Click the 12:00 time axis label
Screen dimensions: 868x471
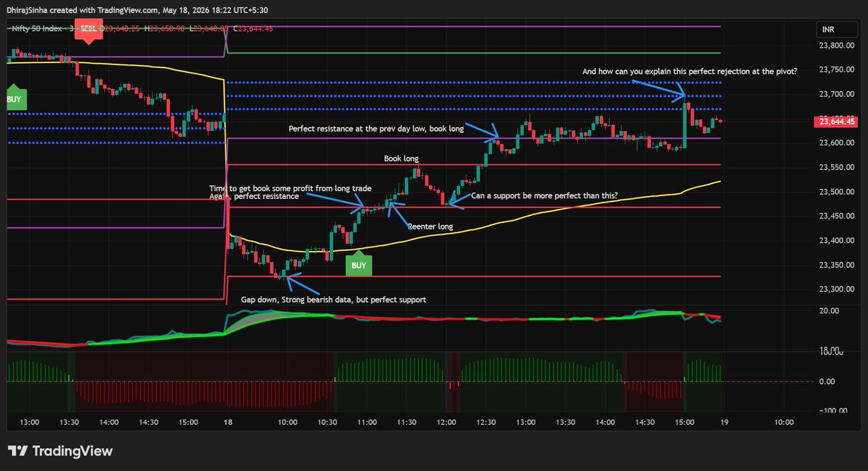point(446,422)
